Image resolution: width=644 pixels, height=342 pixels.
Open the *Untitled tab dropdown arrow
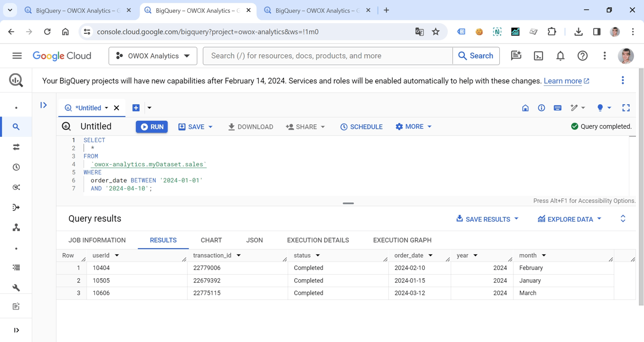click(x=107, y=108)
